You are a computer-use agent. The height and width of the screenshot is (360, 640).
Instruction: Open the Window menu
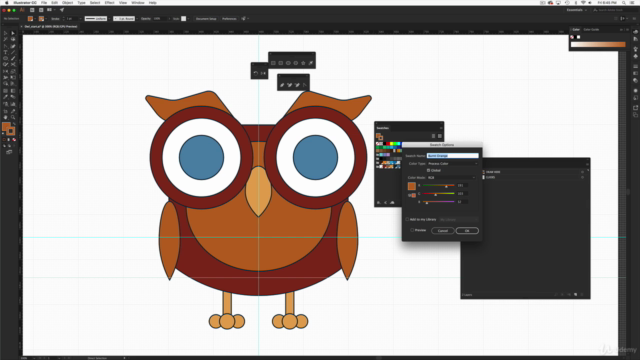tap(138, 3)
